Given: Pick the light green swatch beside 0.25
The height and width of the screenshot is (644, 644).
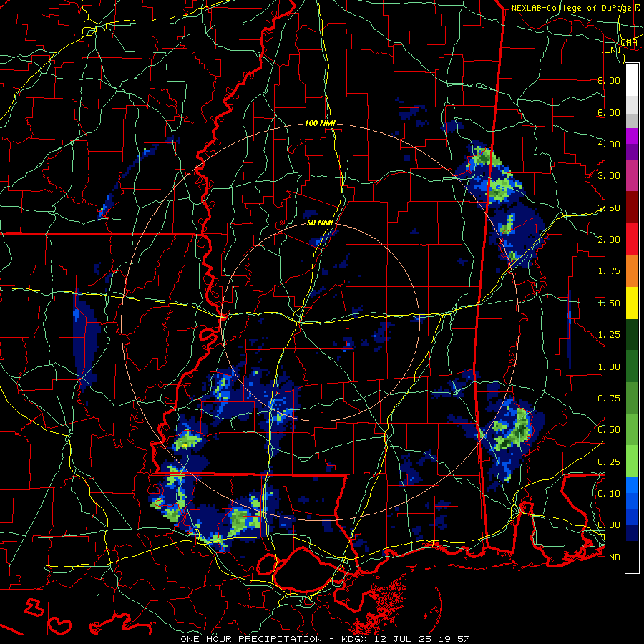Looking at the screenshot, I should pos(632,462).
